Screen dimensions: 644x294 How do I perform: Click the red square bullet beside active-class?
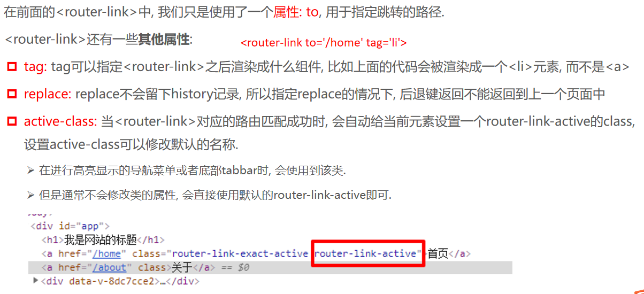(x=12, y=122)
